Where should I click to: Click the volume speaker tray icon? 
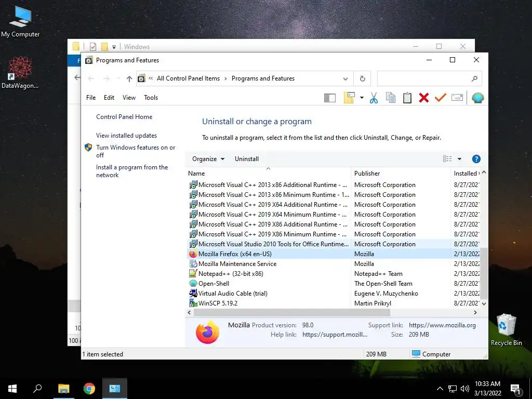pos(465,389)
